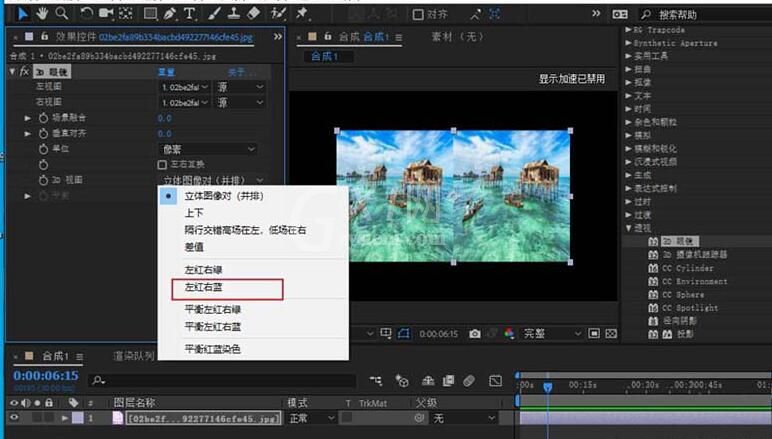Viewport: 772px width, 439px height.
Task: Select the Eraser tool
Action: (254, 14)
